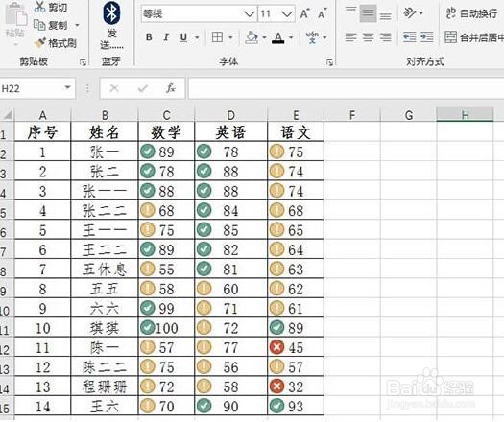Screen dimensions: 504x422
Task: Select column H header
Action: click(x=465, y=115)
